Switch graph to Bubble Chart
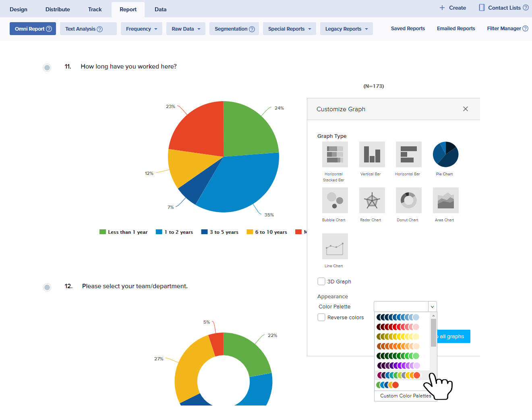The image size is (532, 420). point(335,200)
